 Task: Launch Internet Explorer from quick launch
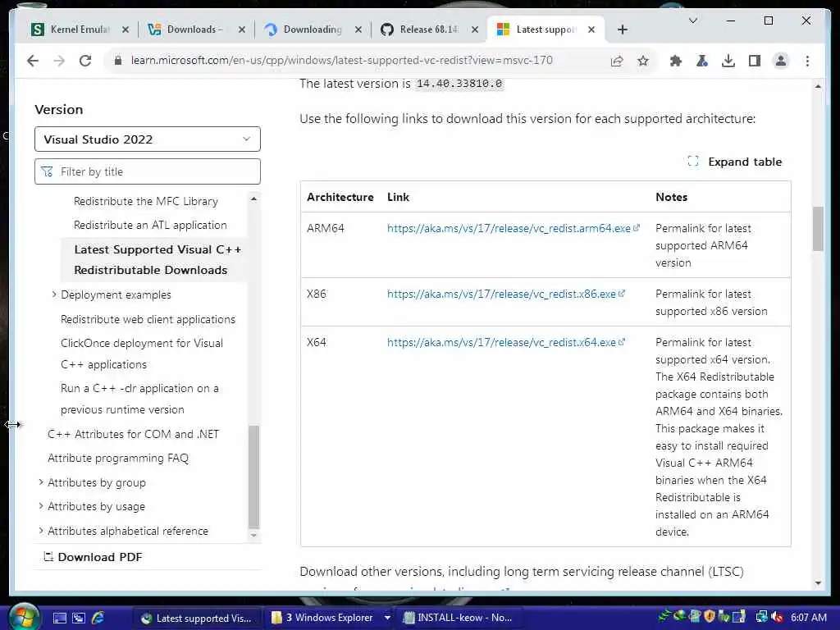coord(98,619)
